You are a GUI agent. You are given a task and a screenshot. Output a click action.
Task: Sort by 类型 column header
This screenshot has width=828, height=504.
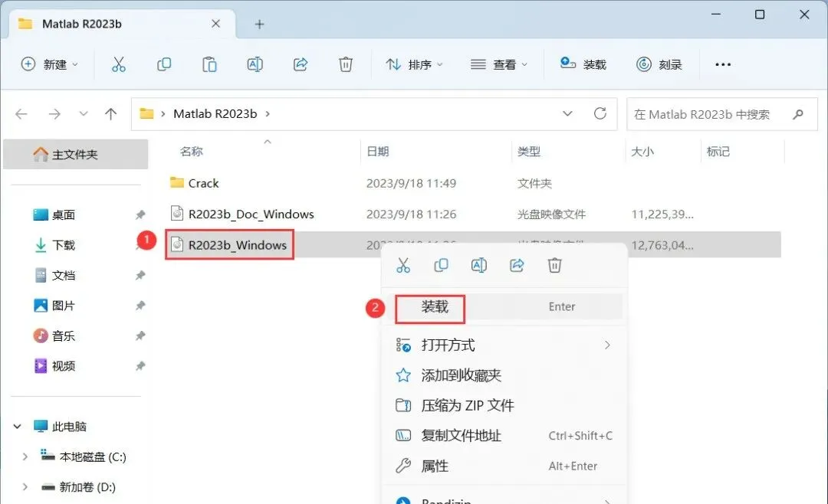(x=528, y=152)
